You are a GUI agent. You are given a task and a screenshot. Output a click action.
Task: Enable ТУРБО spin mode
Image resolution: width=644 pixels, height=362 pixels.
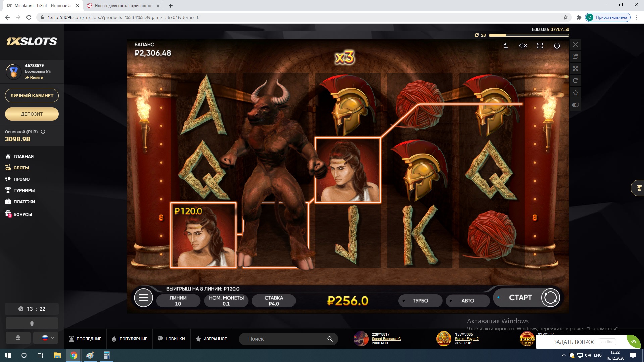[x=420, y=301]
